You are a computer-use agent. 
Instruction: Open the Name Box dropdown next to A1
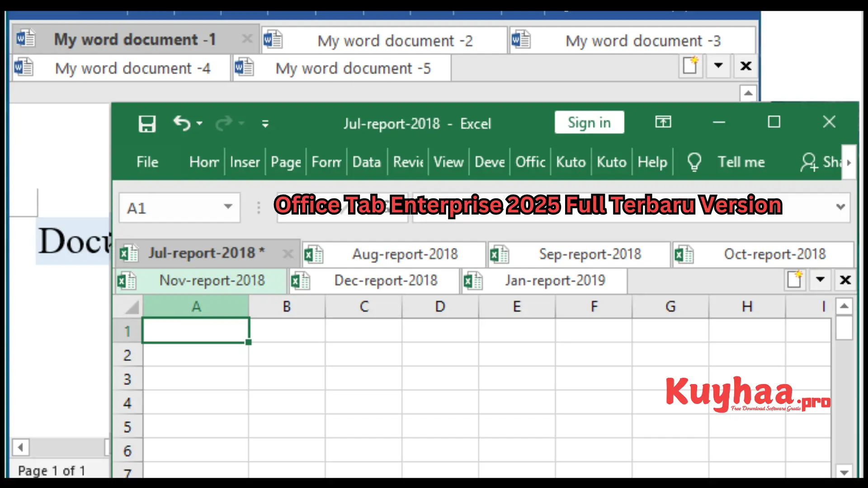[227, 207]
